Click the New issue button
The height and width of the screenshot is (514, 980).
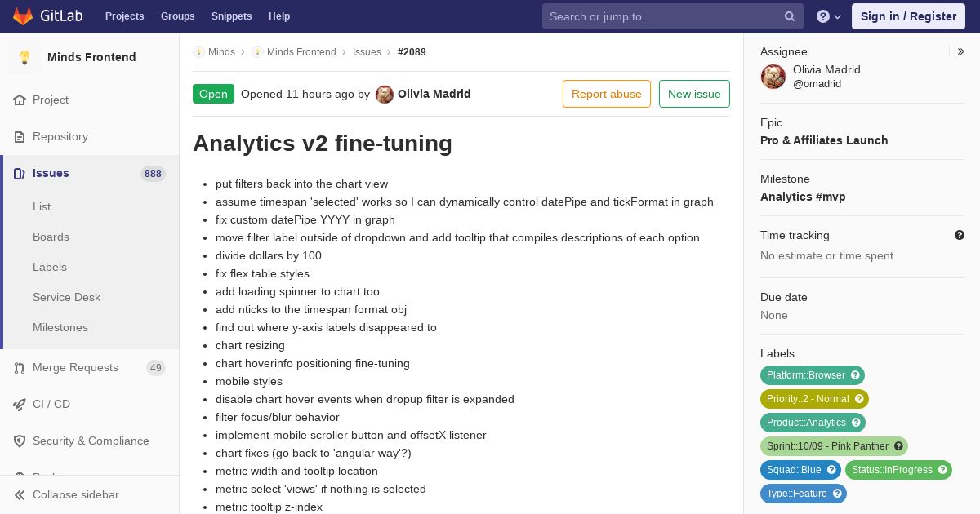pos(694,94)
